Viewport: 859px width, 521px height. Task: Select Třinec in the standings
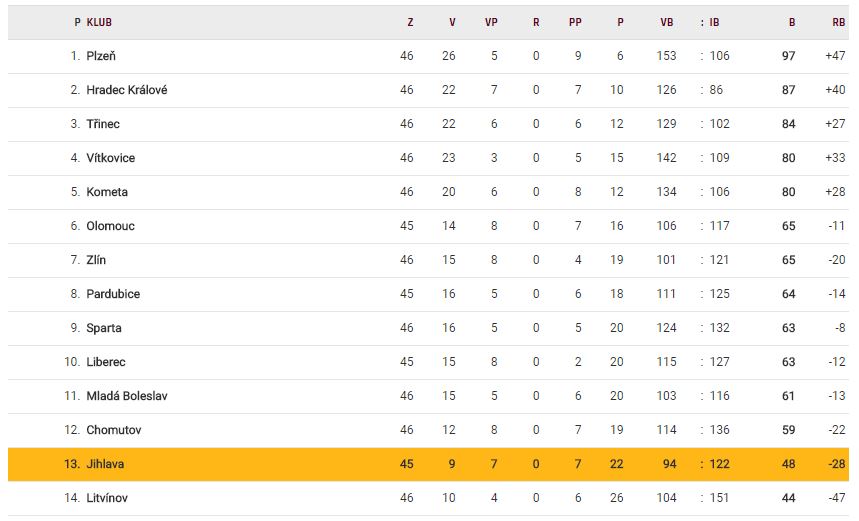tap(104, 124)
